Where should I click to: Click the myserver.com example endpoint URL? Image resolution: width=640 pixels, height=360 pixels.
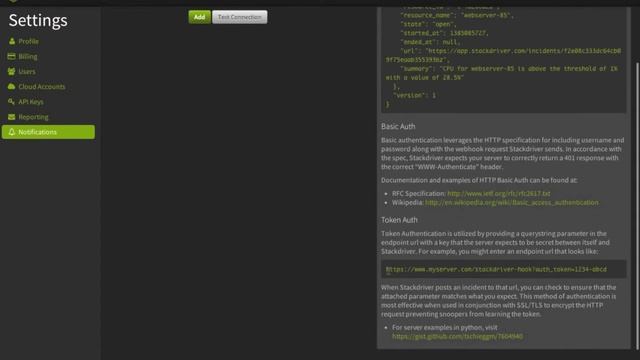(x=496, y=269)
